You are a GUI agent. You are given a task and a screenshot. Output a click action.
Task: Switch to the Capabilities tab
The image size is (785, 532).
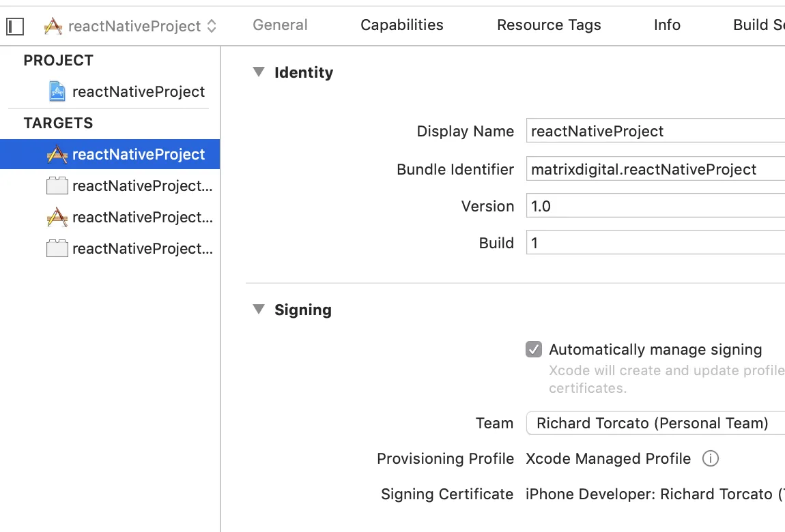[402, 25]
